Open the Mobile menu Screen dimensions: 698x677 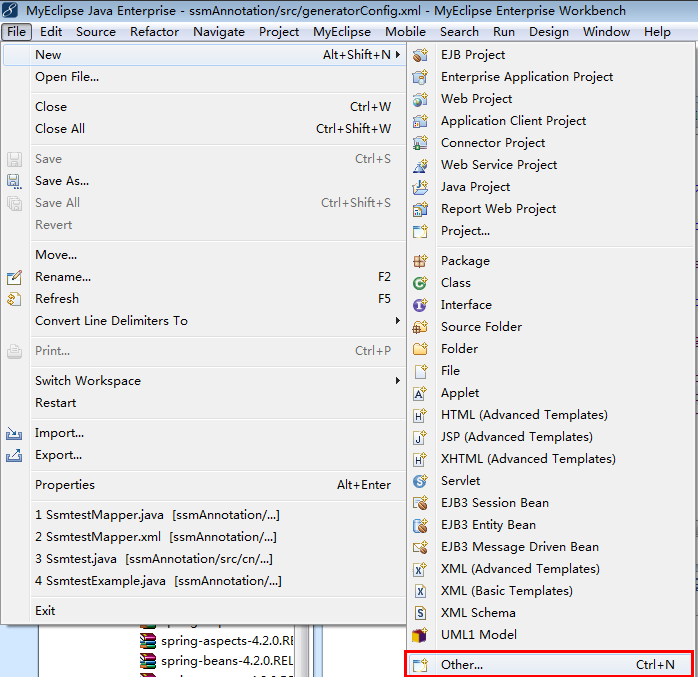(405, 32)
